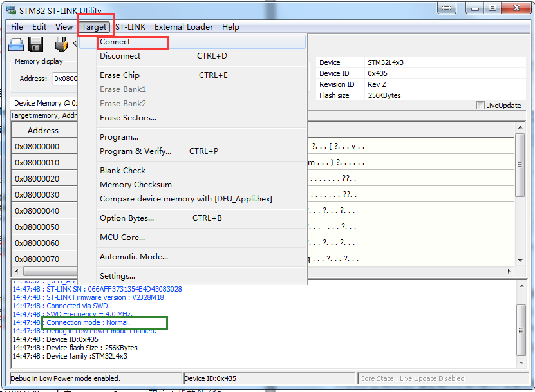The width and height of the screenshot is (535, 392).
Task: Choose Disconnect from the Target menu
Action: point(192,56)
